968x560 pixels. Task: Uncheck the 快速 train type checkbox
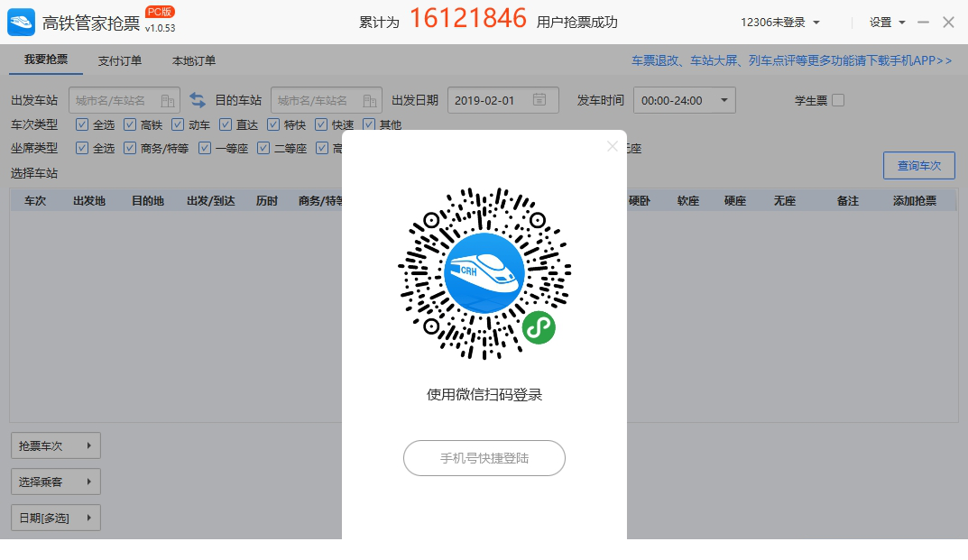(x=321, y=124)
